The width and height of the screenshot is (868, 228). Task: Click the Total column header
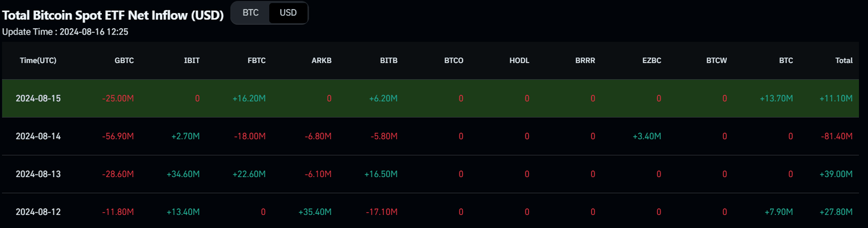(844, 61)
